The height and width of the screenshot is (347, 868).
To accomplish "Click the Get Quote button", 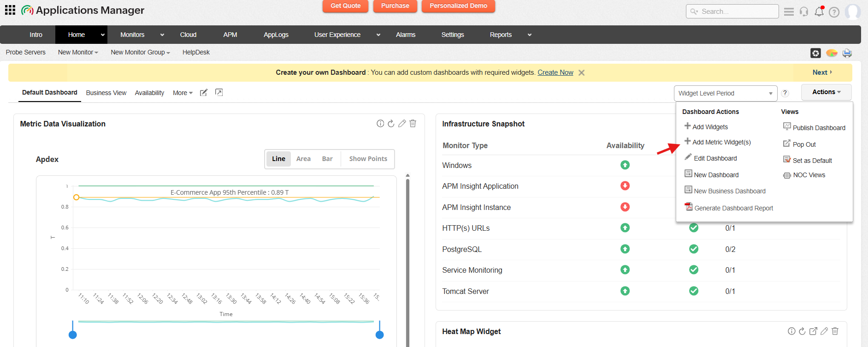I will click(x=346, y=6).
